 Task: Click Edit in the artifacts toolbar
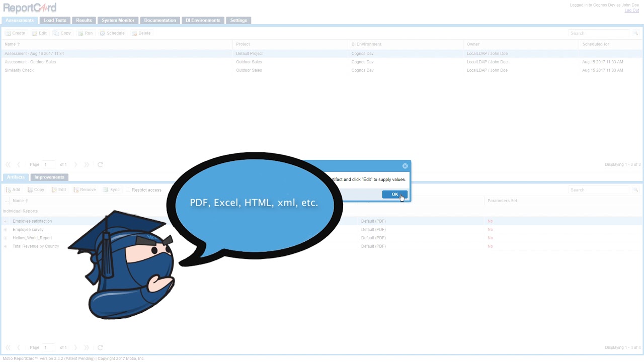tap(58, 190)
